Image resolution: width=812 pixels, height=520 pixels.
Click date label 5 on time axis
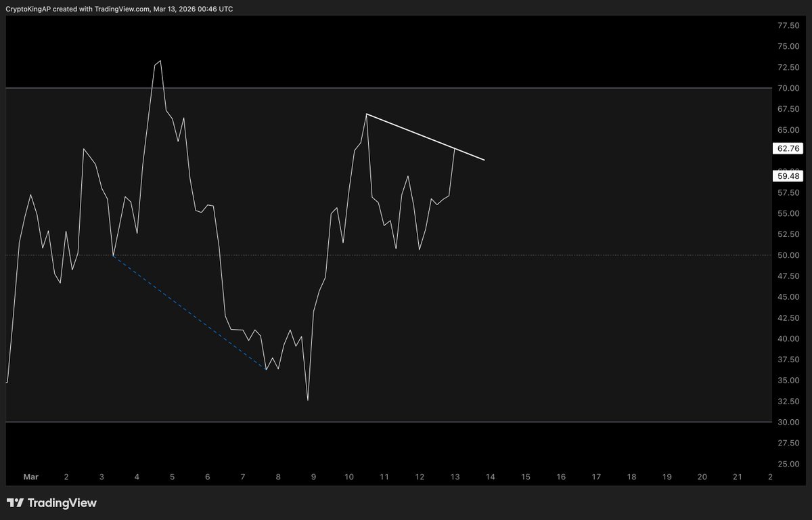pos(172,477)
